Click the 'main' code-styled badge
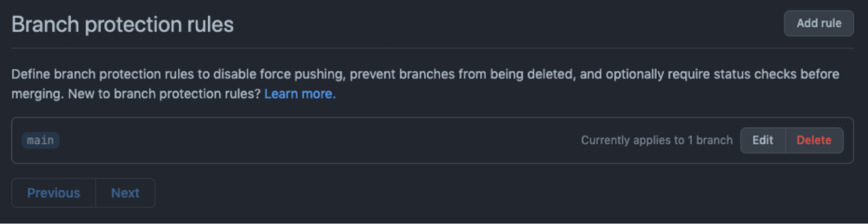Viewport: 868px width, 224px height. [40, 140]
